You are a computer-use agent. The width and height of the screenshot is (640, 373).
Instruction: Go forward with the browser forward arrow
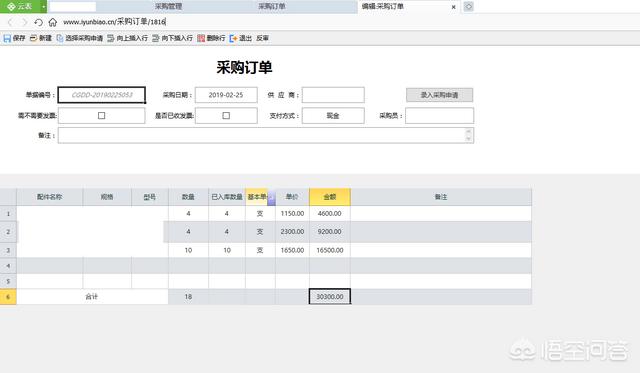pos(24,22)
